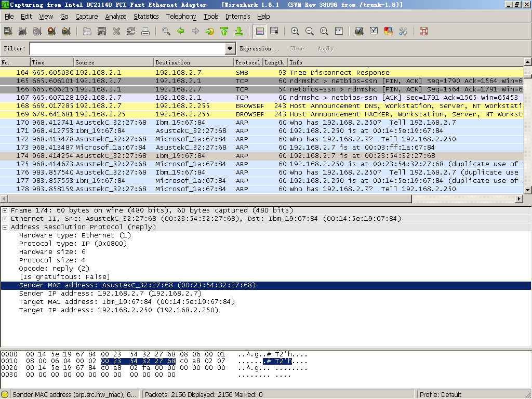Go forward in packet history

[x=195, y=32]
